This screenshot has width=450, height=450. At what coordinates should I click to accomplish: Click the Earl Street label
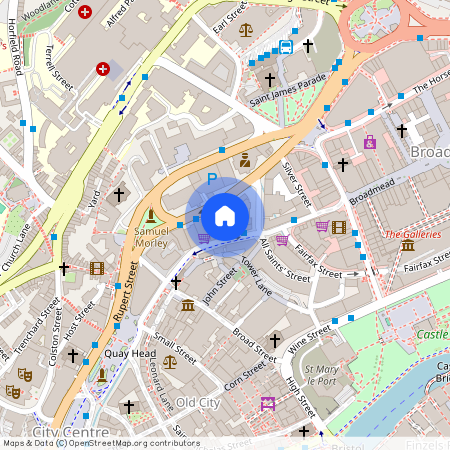coord(230,17)
